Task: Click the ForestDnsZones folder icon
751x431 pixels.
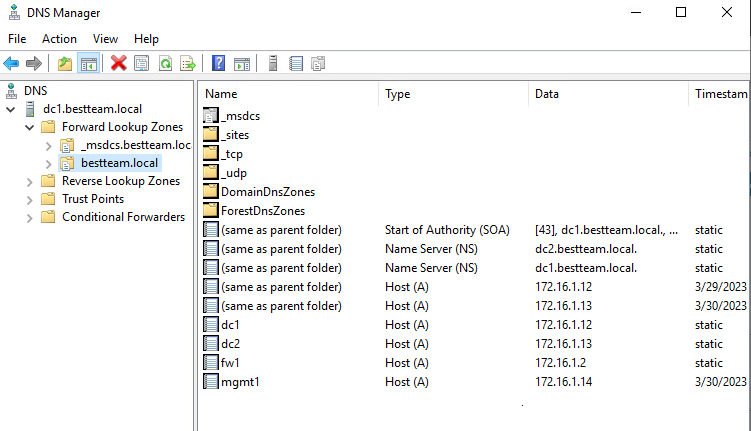Action: (211, 211)
